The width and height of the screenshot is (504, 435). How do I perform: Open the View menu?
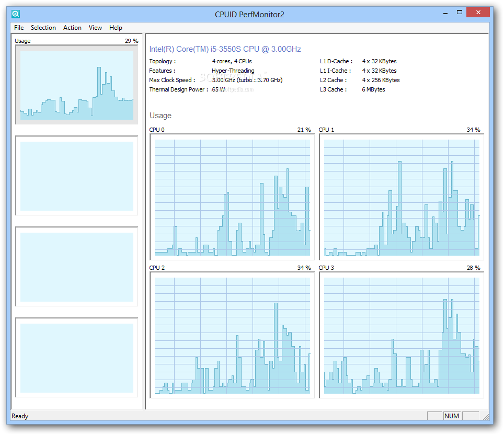pos(96,28)
